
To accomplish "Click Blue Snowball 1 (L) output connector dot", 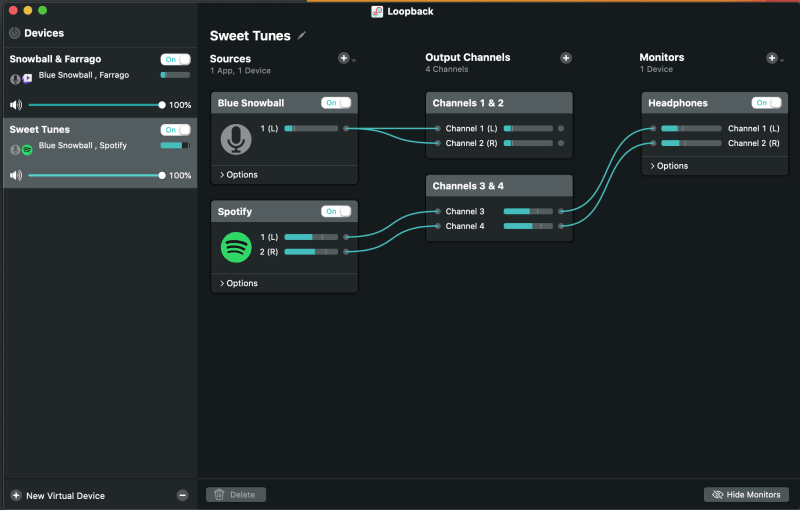I will 346,129.
